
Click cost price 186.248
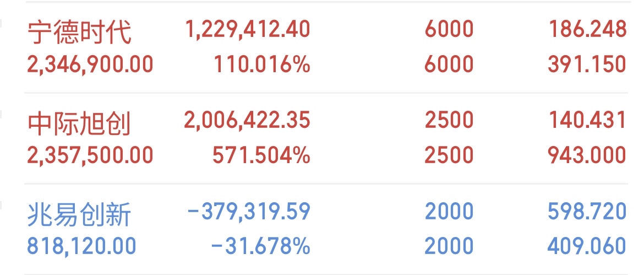click(x=587, y=29)
